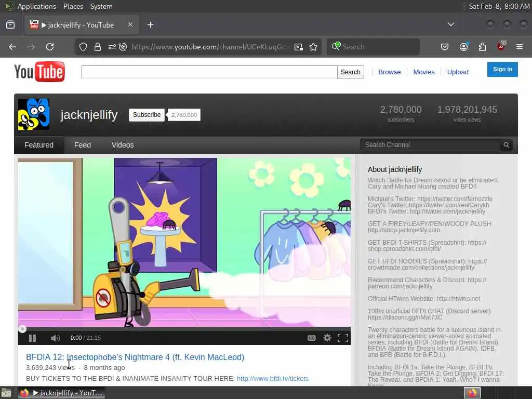This screenshot has height=399, width=532.
Task: Subscribe to the jacknjellify channel
Action: click(x=147, y=115)
